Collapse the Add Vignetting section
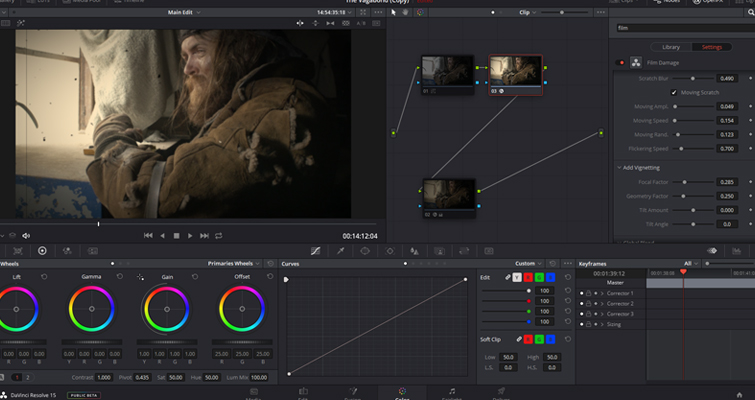 click(620, 167)
